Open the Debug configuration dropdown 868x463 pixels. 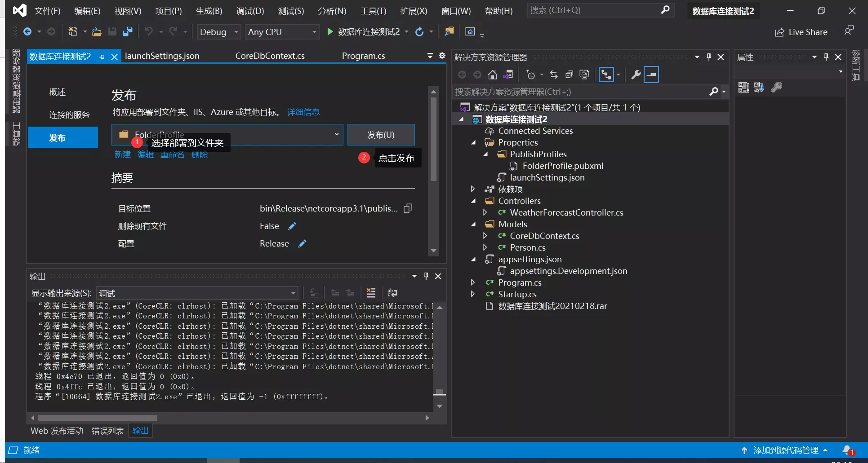point(219,32)
